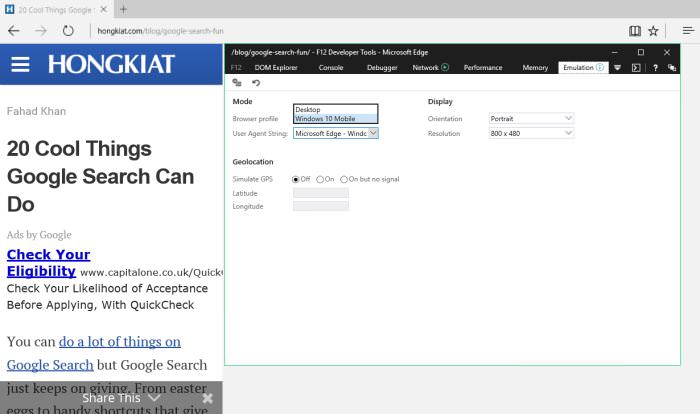Click the Longitude input field
Viewport: 700px width, 414px height.
321,206
